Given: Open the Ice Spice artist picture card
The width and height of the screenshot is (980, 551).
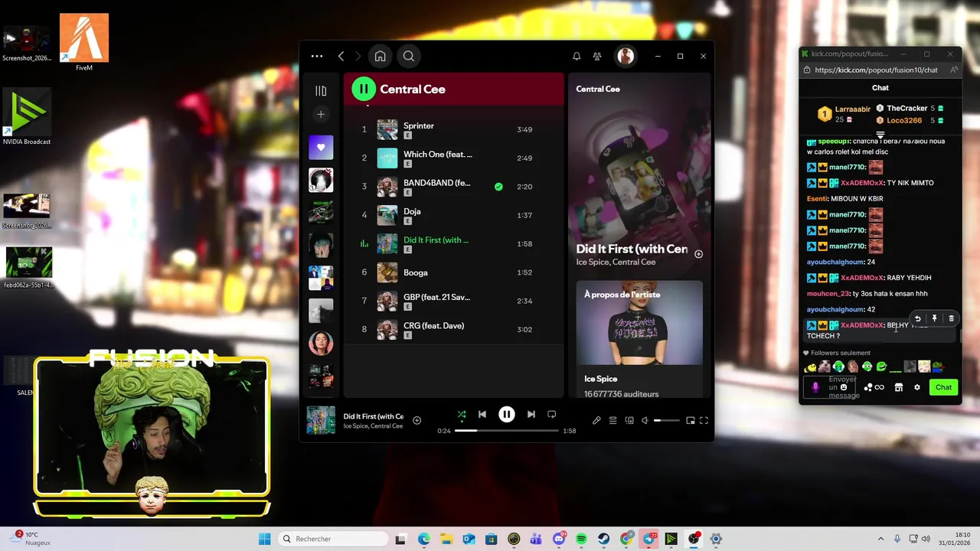Looking at the screenshot, I should [639, 324].
